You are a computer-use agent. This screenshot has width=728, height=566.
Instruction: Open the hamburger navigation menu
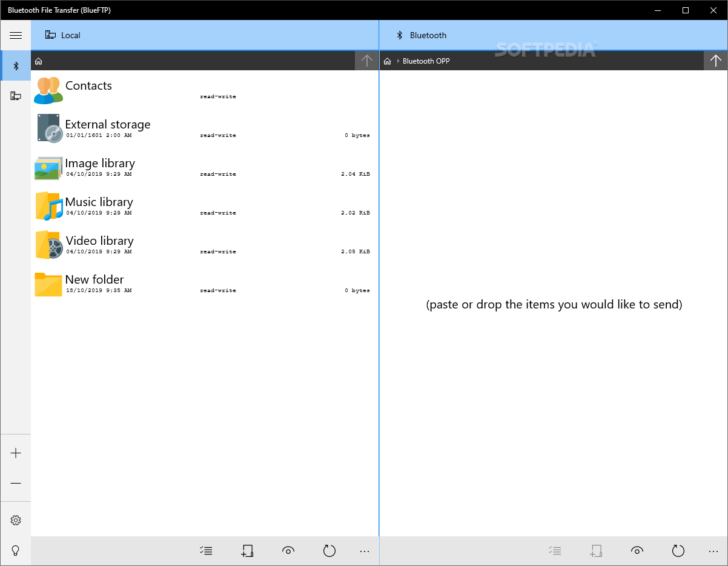[16, 35]
